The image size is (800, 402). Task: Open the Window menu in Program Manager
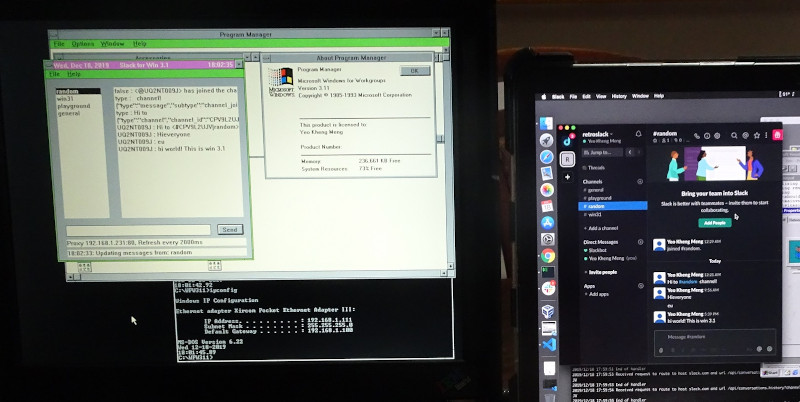[112, 44]
